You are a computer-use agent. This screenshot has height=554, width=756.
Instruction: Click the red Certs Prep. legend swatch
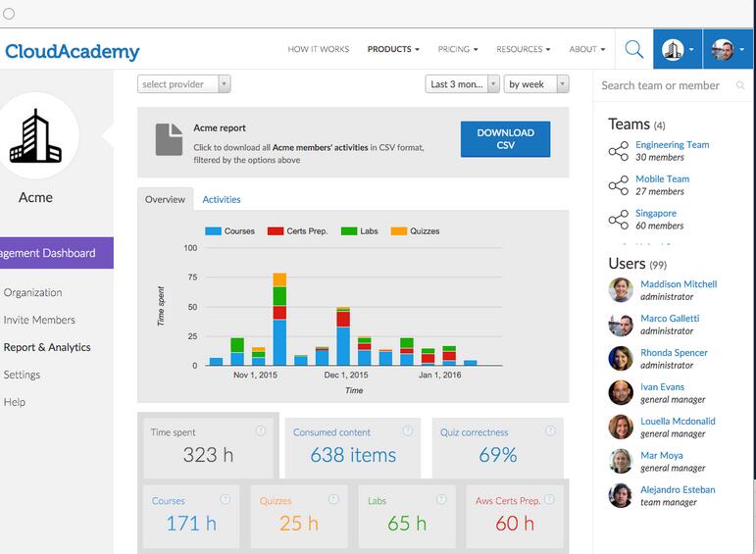(276, 231)
